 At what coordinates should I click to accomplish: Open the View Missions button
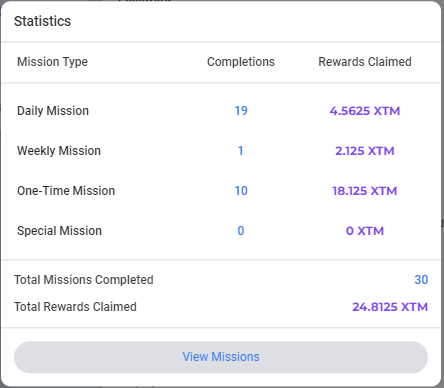[221, 357]
